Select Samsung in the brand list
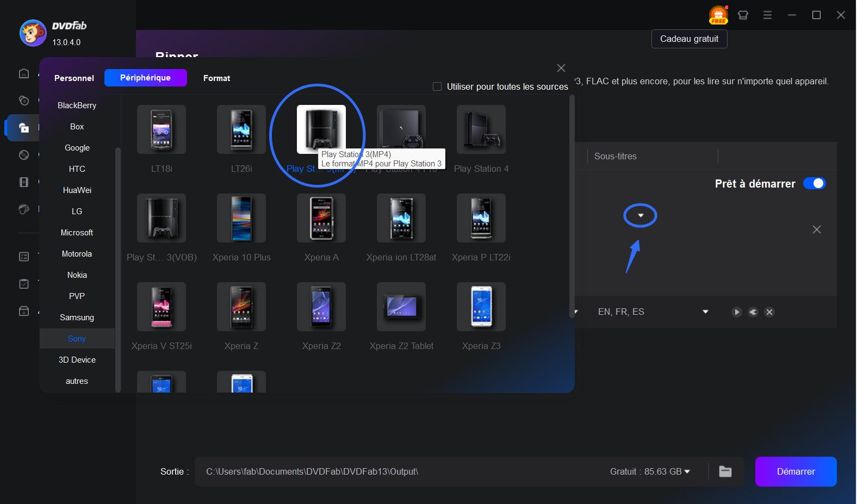This screenshot has height=504, width=857. [77, 318]
